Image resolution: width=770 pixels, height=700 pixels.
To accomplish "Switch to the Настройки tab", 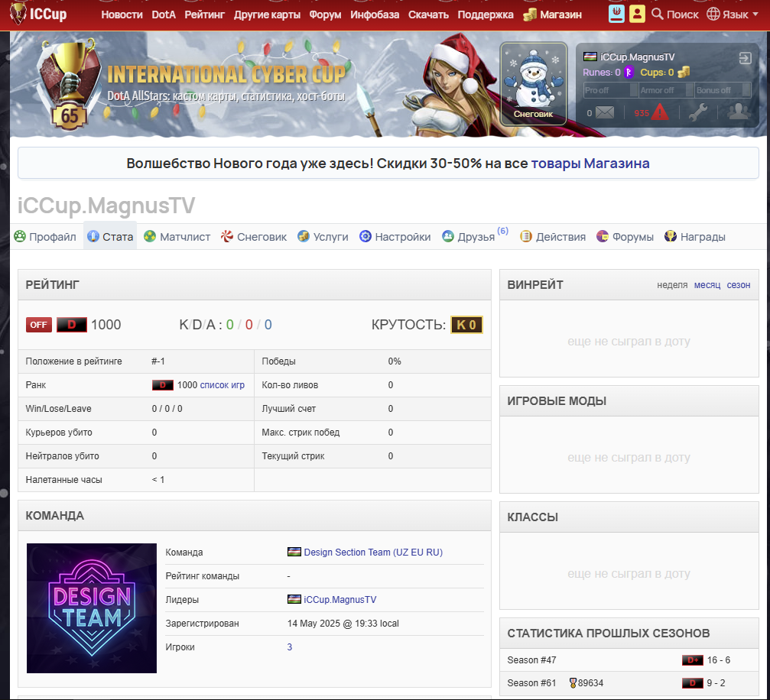I will [395, 237].
